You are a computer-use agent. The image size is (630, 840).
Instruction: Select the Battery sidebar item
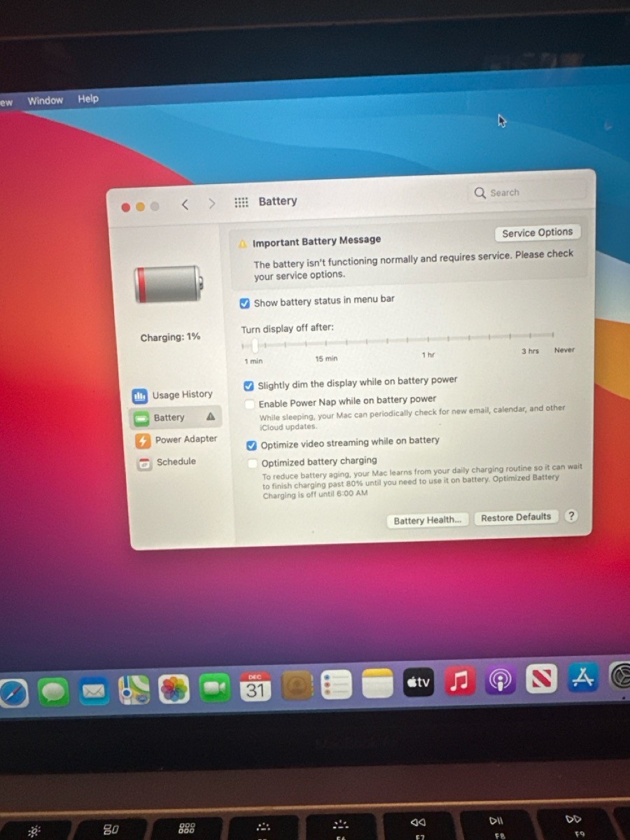176,417
